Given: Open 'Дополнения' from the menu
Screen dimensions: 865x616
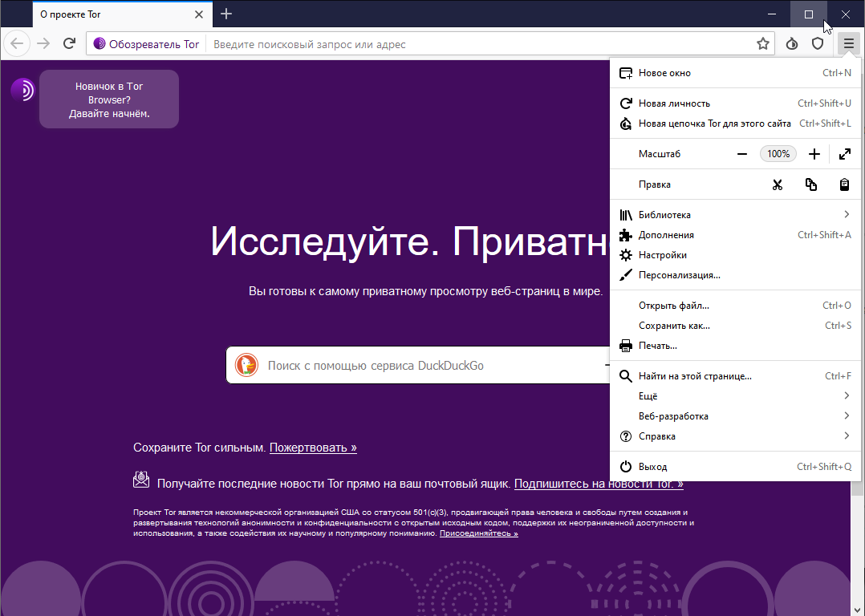Looking at the screenshot, I should [735, 235].
